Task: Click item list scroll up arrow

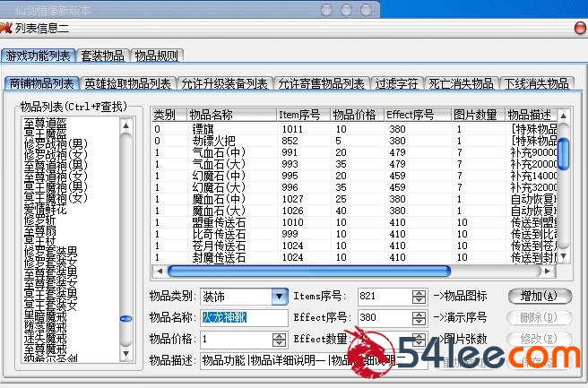Action: pos(126,125)
